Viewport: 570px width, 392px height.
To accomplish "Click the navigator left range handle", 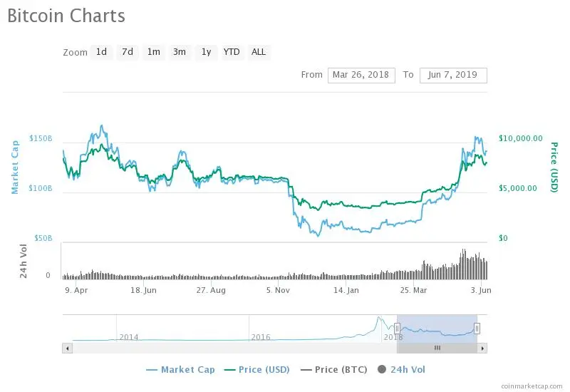I will 397,328.
